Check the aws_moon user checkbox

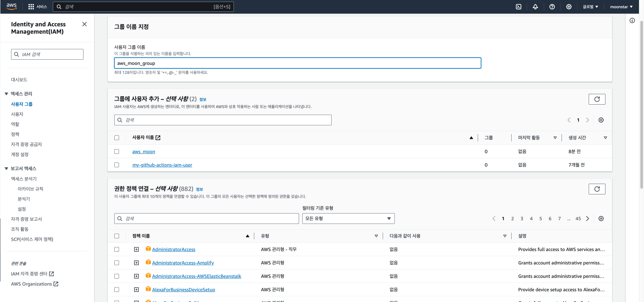tap(117, 152)
